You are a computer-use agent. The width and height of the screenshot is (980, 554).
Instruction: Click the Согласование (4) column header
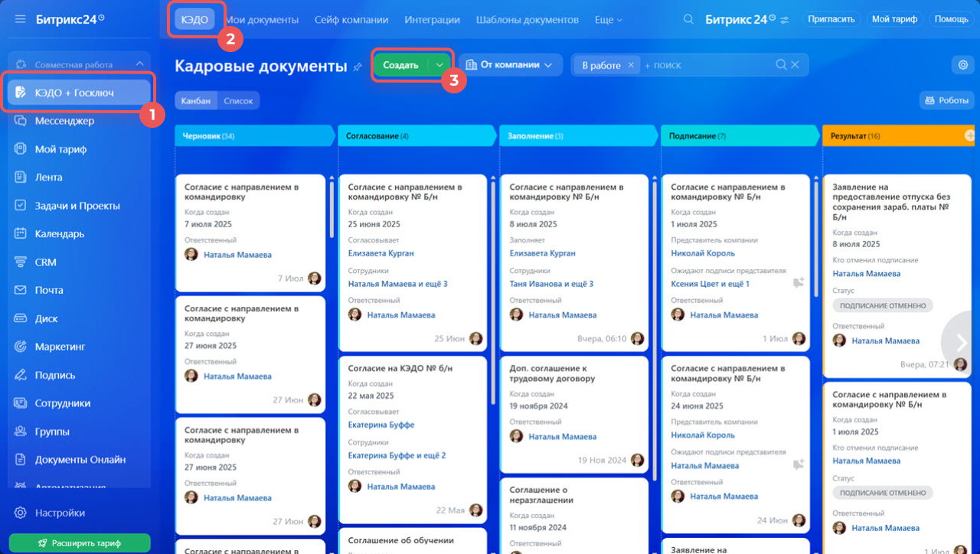[417, 135]
